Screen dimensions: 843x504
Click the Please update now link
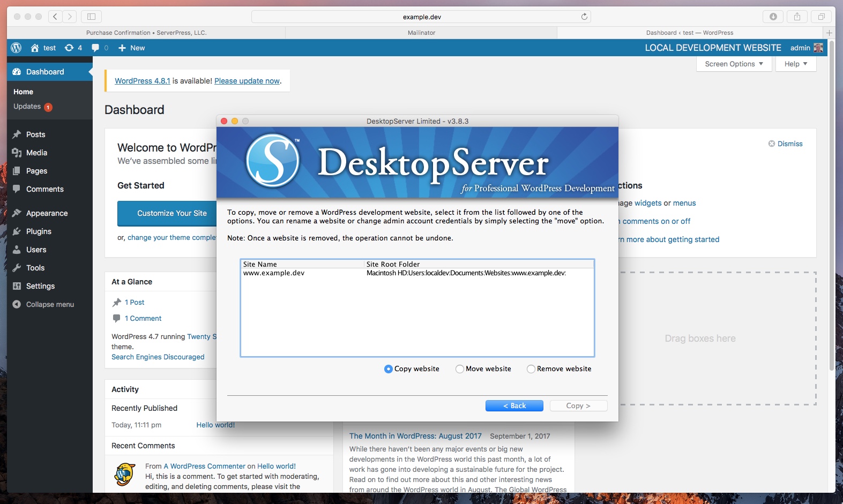(247, 81)
